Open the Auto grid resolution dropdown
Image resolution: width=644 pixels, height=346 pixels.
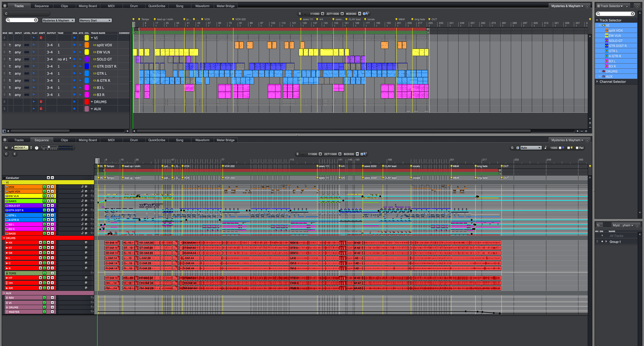[x=531, y=148]
